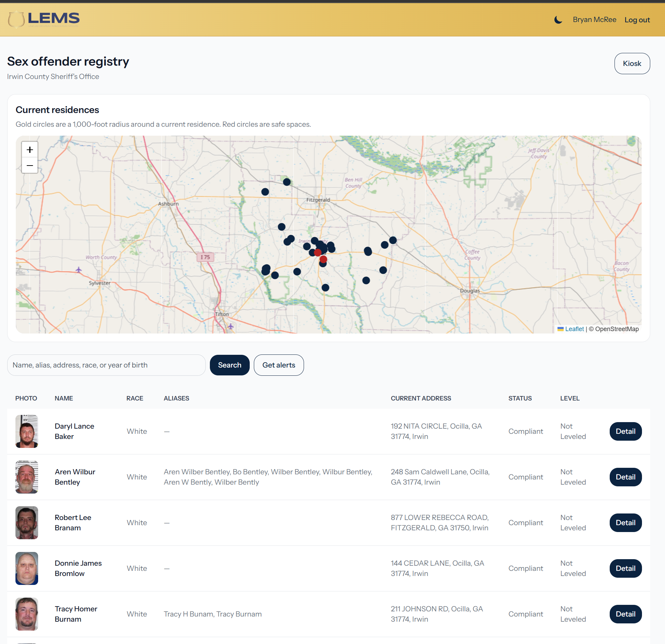
Task: Click the Search button
Action: pos(229,365)
